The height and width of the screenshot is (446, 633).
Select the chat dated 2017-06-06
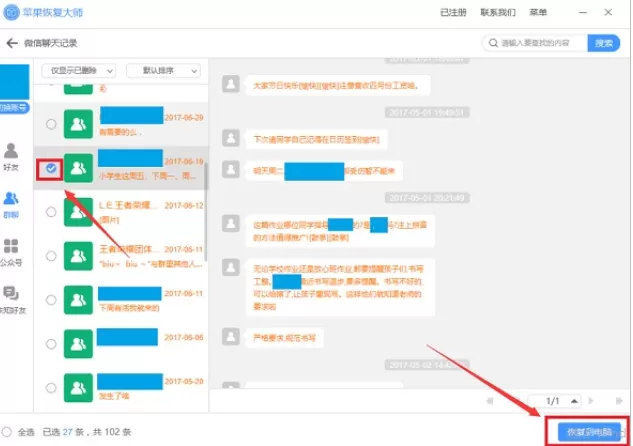pyautogui.click(x=51, y=344)
